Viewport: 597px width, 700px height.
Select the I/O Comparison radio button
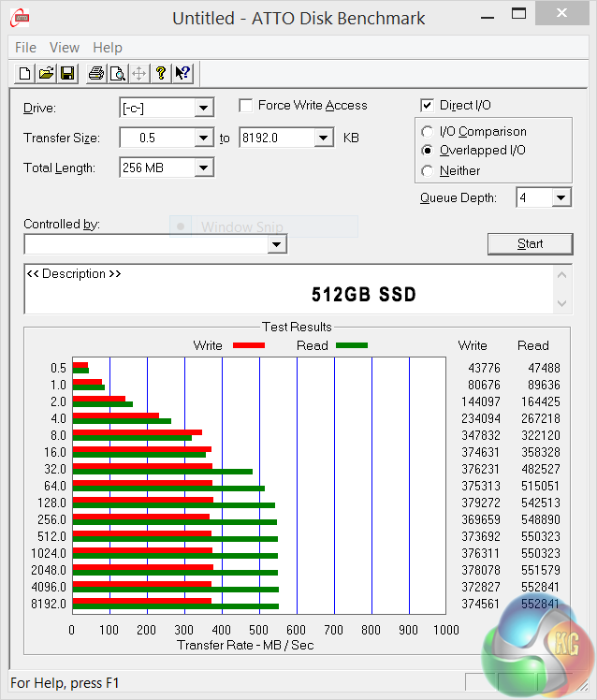tap(428, 132)
